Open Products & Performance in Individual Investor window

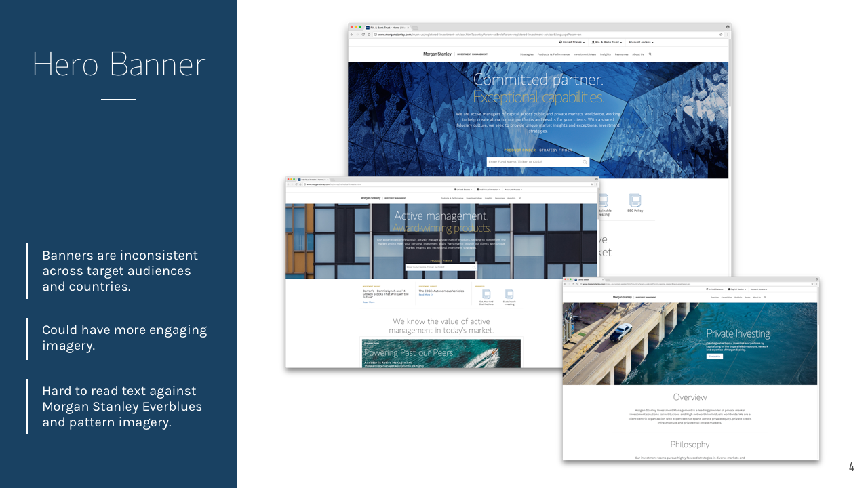pos(452,198)
